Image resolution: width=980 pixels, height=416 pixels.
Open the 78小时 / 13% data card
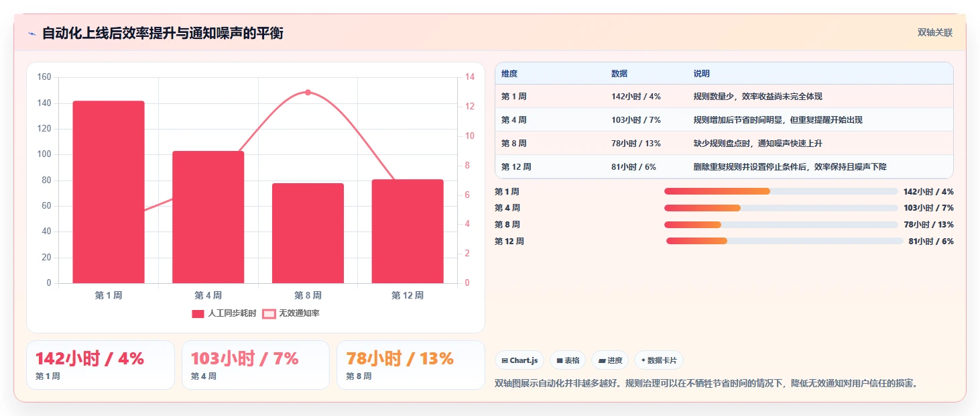(410, 365)
